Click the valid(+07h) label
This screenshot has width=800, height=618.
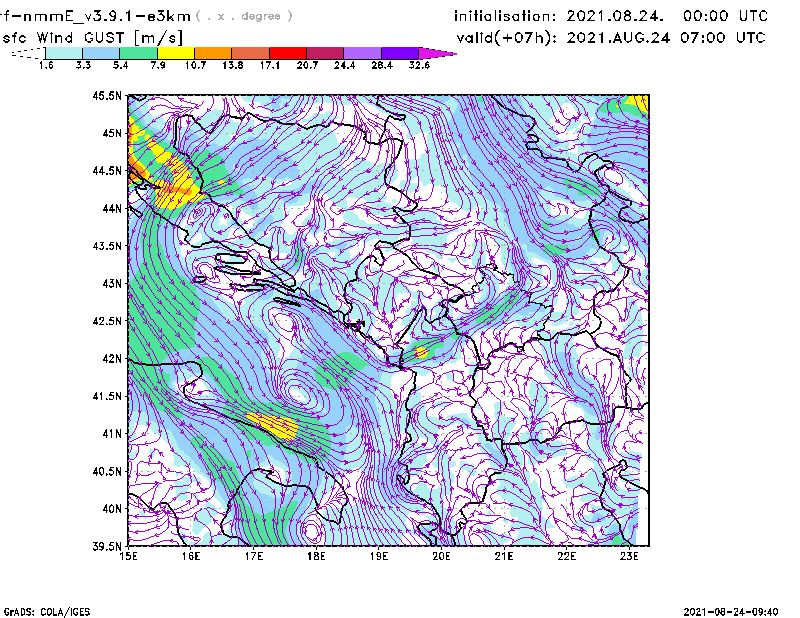pyautogui.click(x=507, y=38)
